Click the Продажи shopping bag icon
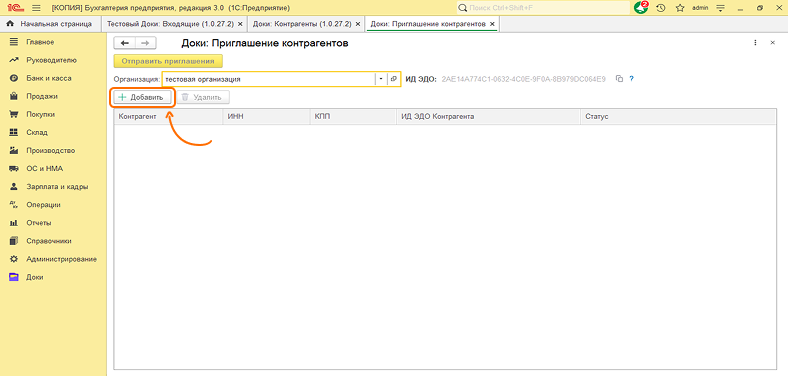The height and width of the screenshot is (376, 788). point(14,96)
